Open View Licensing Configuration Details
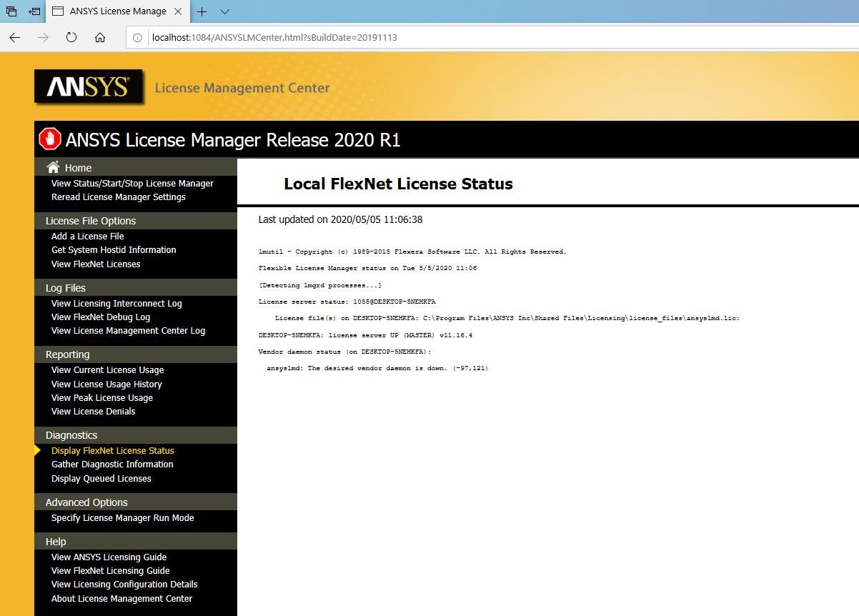859x616 pixels. click(124, 585)
